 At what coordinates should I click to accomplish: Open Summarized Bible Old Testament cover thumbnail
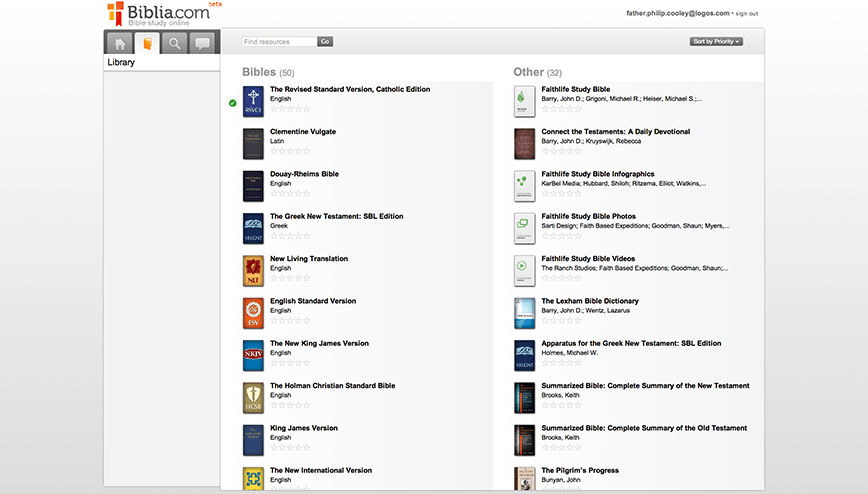524,440
